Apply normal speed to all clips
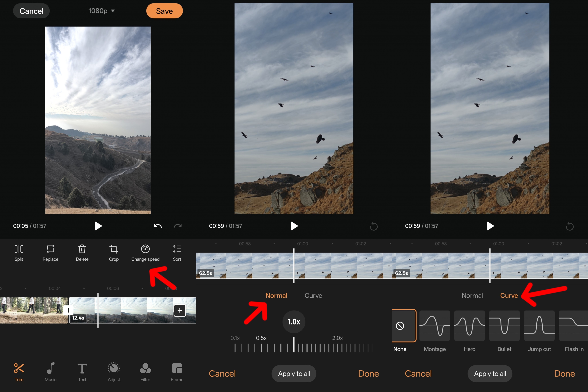Screen dimensions: 588x392 [x=294, y=373]
